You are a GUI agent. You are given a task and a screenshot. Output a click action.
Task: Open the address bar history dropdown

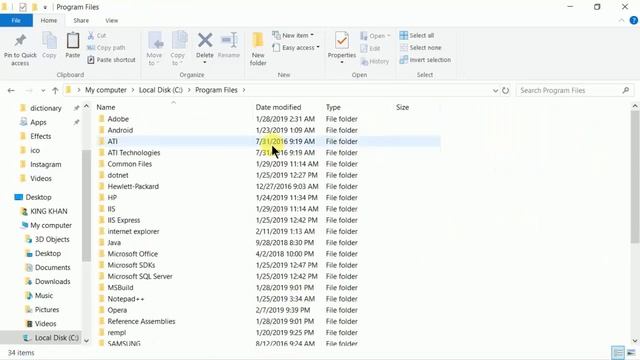(495, 90)
